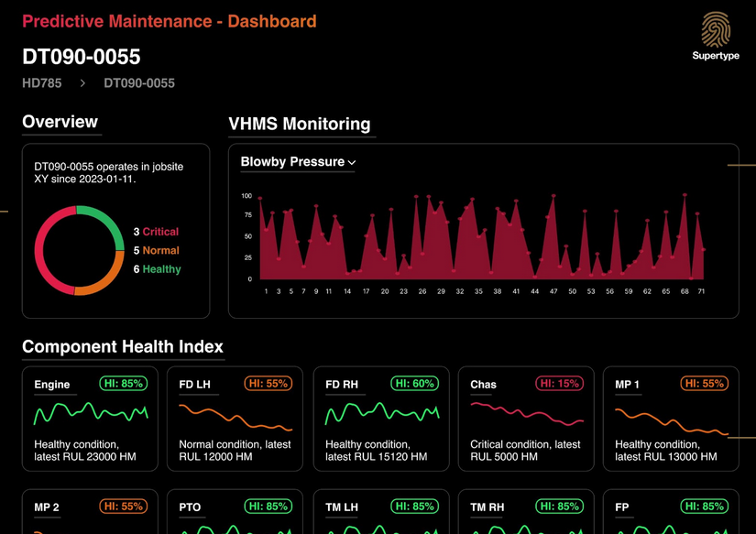Open the Blowby Pressure dropdown
The image size is (756, 534).
point(298,162)
